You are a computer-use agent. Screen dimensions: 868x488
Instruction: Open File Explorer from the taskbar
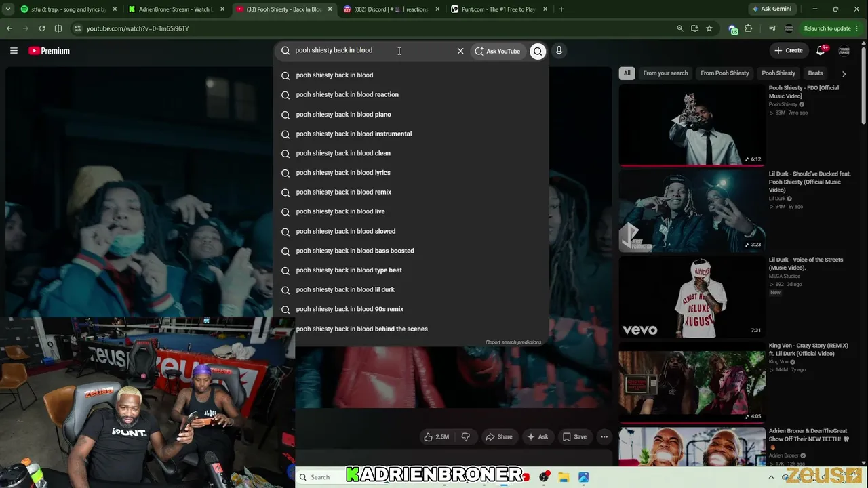[564, 477]
